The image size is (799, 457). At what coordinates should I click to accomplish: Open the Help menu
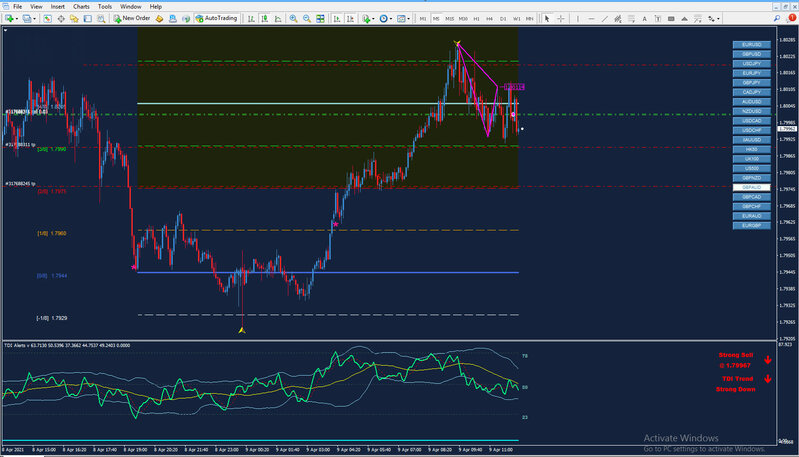pyautogui.click(x=155, y=7)
